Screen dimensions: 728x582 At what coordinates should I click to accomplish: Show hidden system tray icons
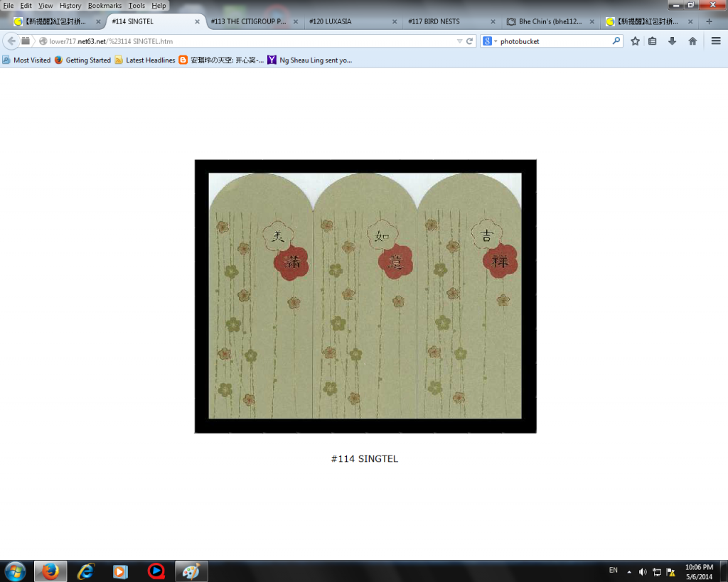point(629,571)
